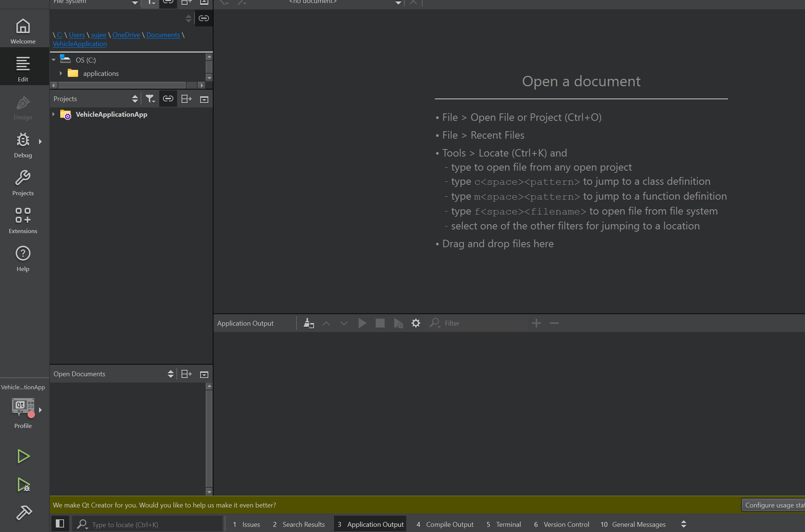The width and height of the screenshot is (805, 532).
Task: Click the OneDrive breadcrumb link
Action: click(x=126, y=35)
